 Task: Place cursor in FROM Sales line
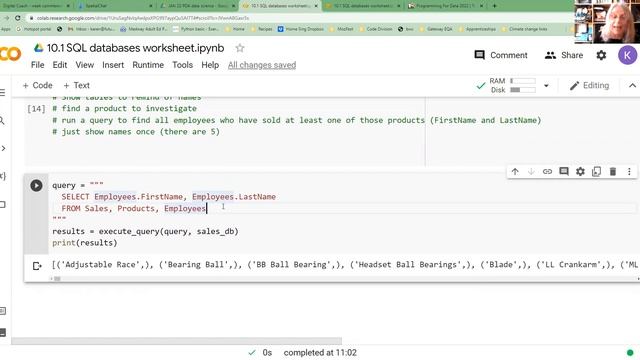point(134,209)
